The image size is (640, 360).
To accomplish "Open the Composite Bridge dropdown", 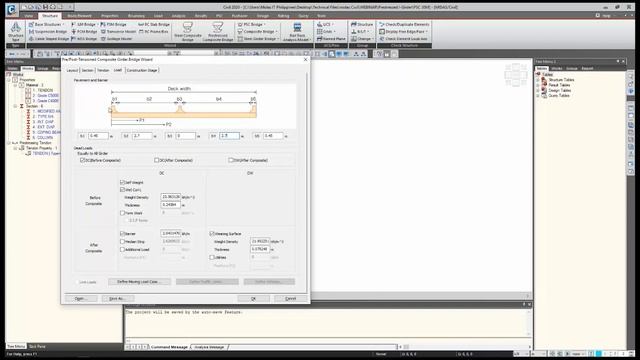I will (258, 31).
